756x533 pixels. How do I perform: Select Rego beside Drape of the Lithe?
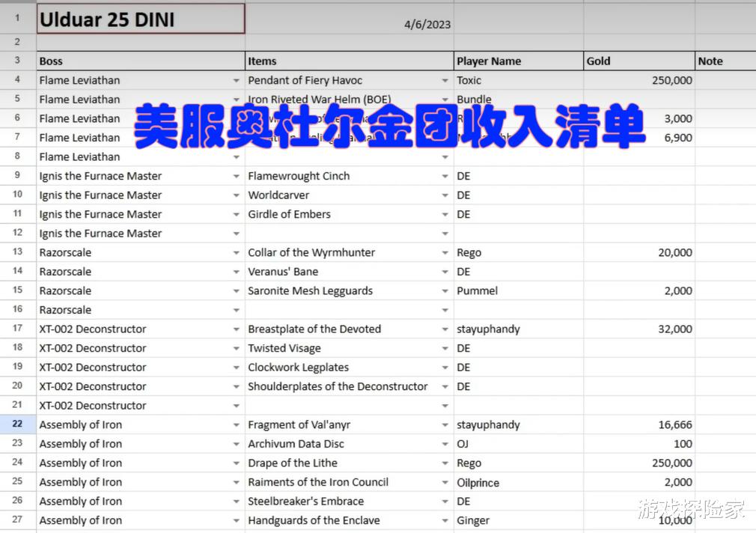click(519, 463)
